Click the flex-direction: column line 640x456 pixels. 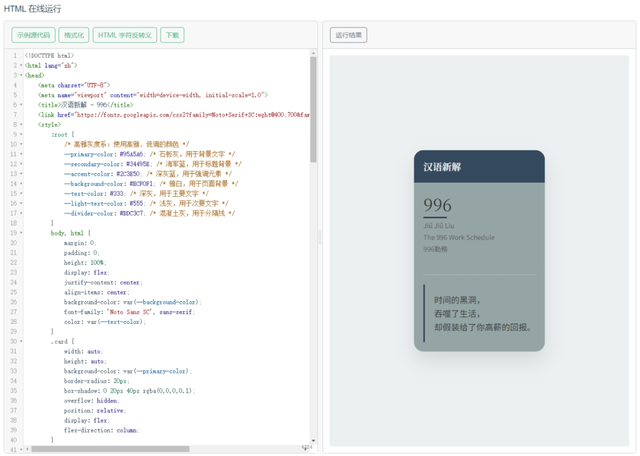(x=102, y=430)
